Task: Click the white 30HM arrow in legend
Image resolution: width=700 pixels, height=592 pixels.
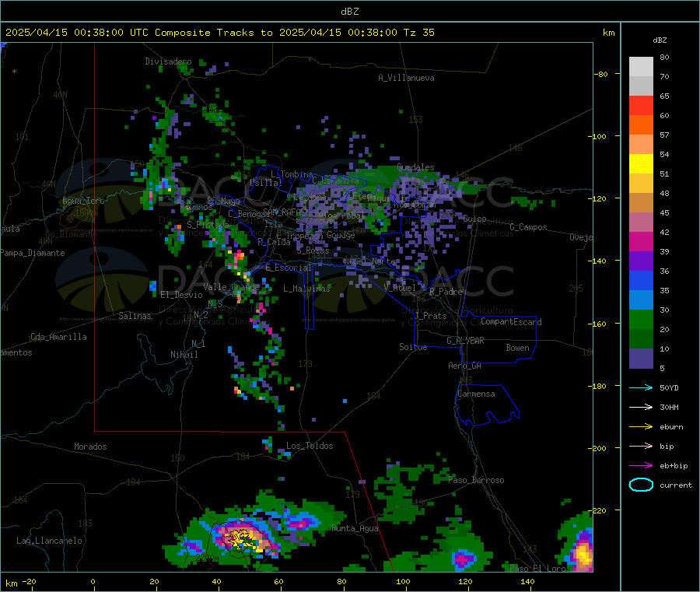Action: point(641,407)
